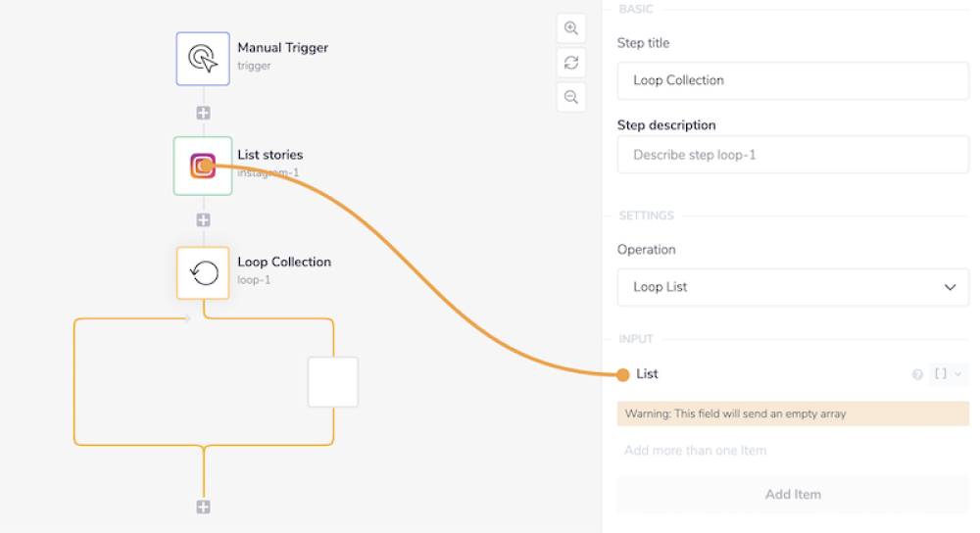The width and height of the screenshot is (980, 533).
Task: Click the help icon beside List input
Action: point(917,374)
